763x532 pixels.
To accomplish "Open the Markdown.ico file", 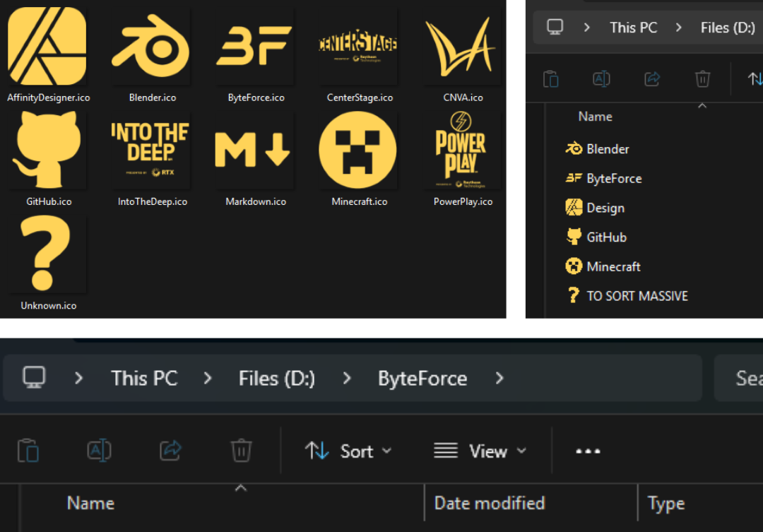I will point(254,151).
